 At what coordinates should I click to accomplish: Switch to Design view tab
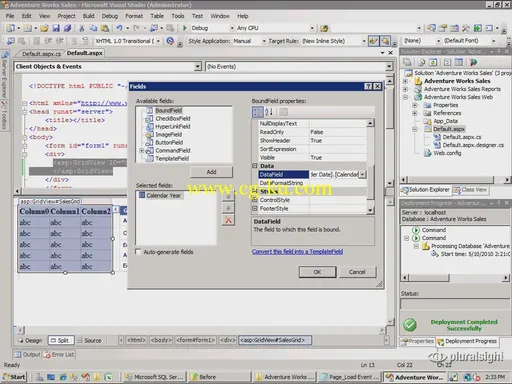(x=31, y=340)
